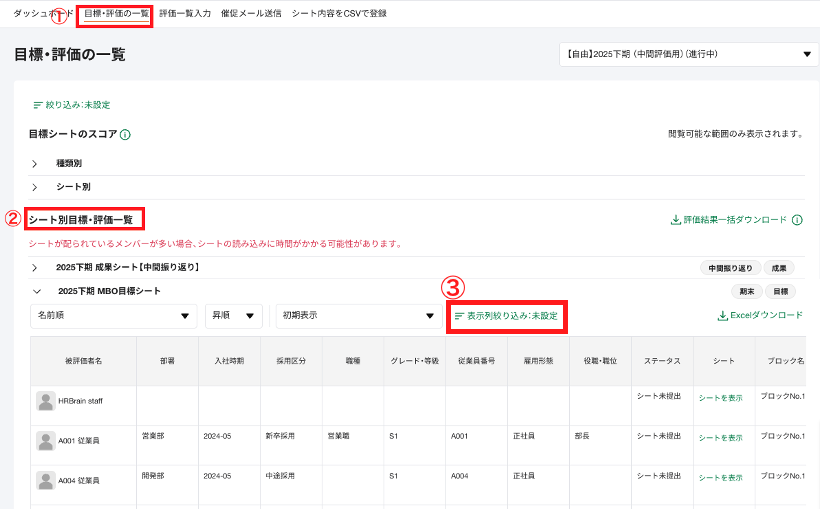Image resolution: width=824 pixels, height=509 pixels.
Task: Click the 絞り込み:未設定 filter link
Action: pos(72,105)
